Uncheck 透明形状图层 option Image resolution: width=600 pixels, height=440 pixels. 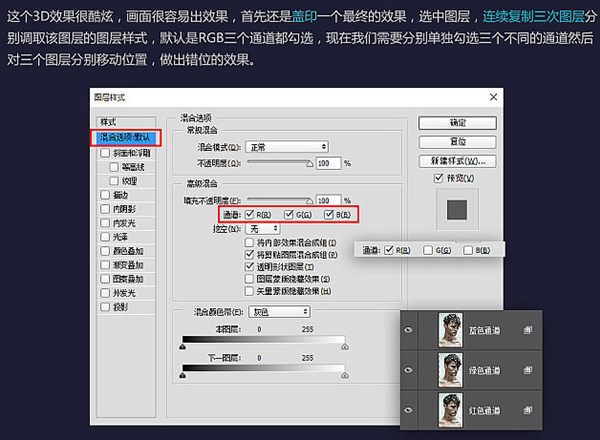(250, 267)
